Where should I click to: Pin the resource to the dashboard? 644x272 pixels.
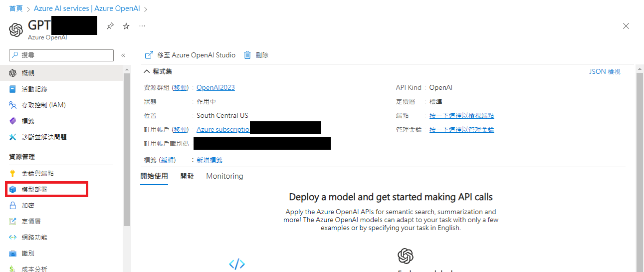[110, 26]
